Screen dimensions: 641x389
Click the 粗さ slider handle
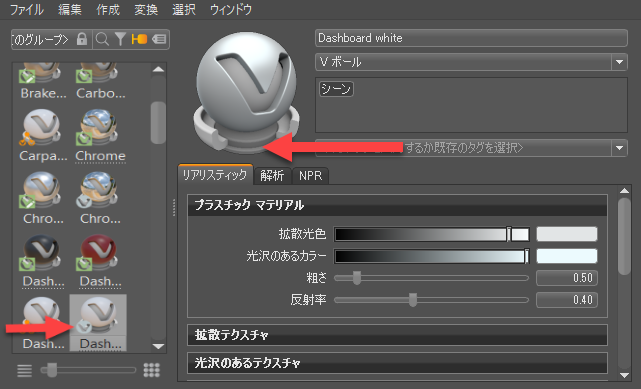[357, 278]
